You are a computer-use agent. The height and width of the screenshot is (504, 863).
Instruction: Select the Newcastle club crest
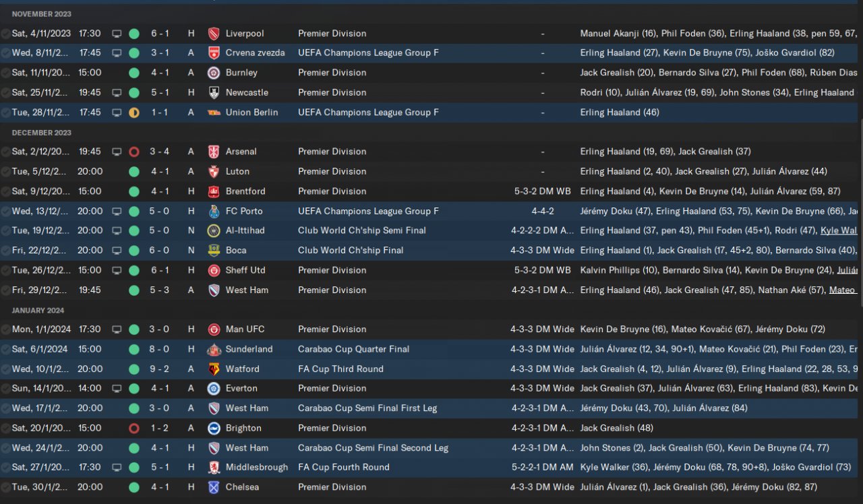(214, 92)
